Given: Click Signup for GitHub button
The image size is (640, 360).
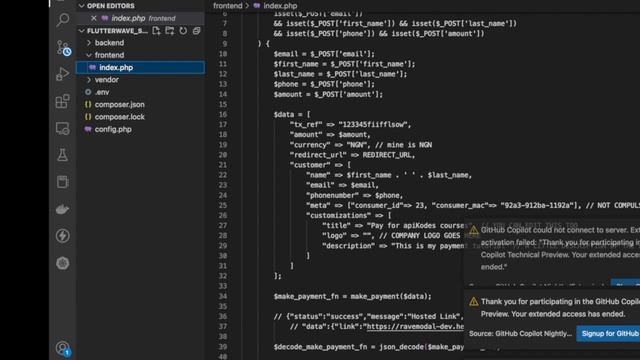Looking at the screenshot, I should pos(608,334).
